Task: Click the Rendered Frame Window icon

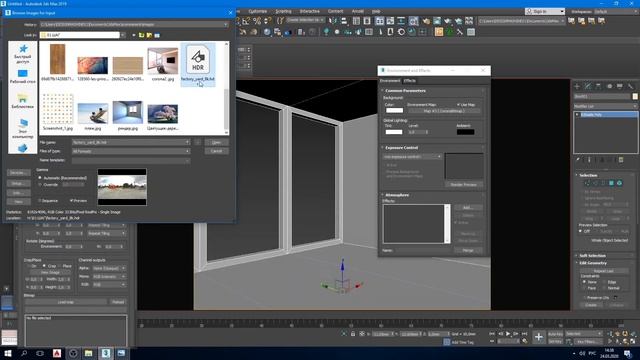Action: [x=437, y=20]
